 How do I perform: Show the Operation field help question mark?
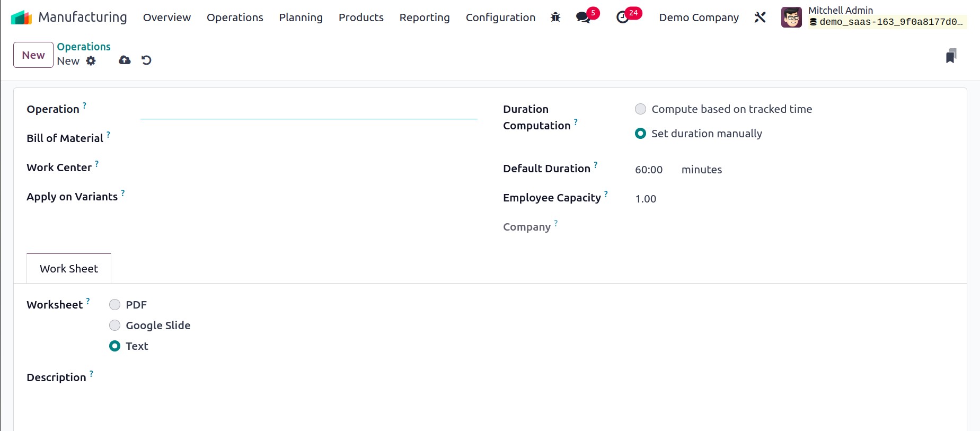click(84, 105)
